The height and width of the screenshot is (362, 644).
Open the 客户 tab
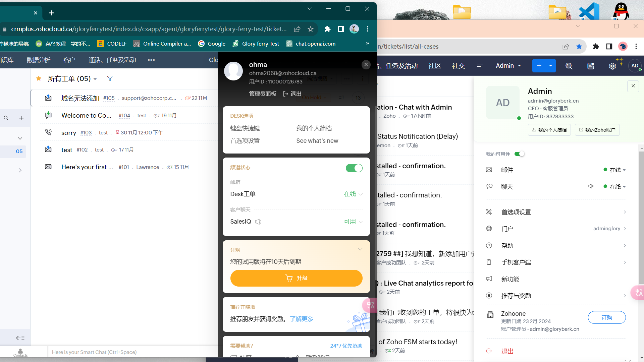[x=69, y=60]
